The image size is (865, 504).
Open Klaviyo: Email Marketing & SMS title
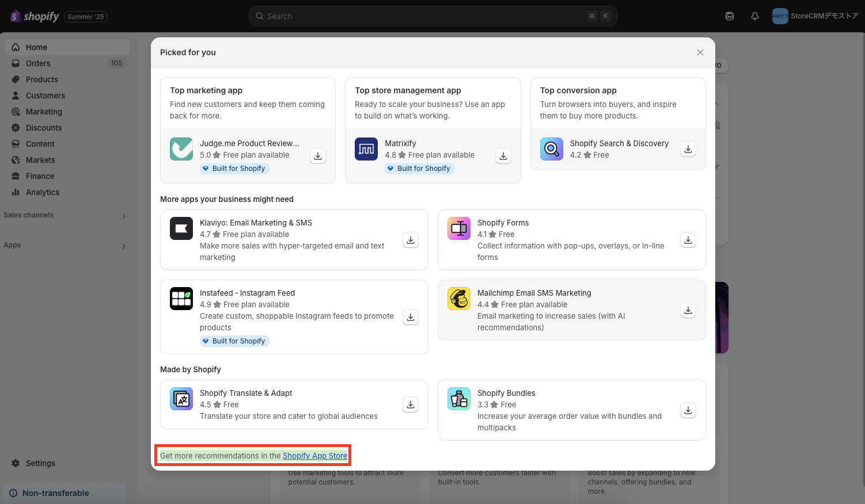coord(256,223)
